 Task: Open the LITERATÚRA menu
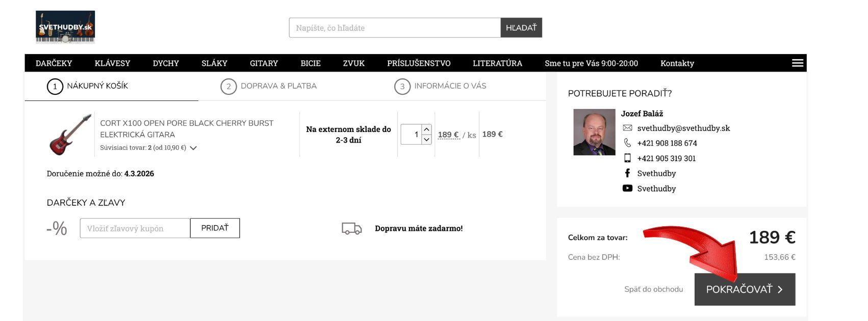pos(497,63)
